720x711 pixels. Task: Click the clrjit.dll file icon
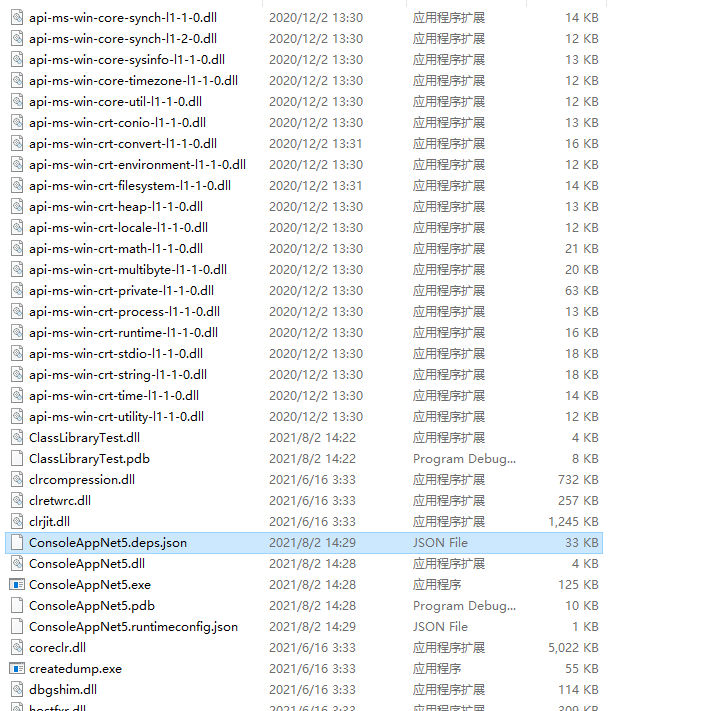coord(17,521)
